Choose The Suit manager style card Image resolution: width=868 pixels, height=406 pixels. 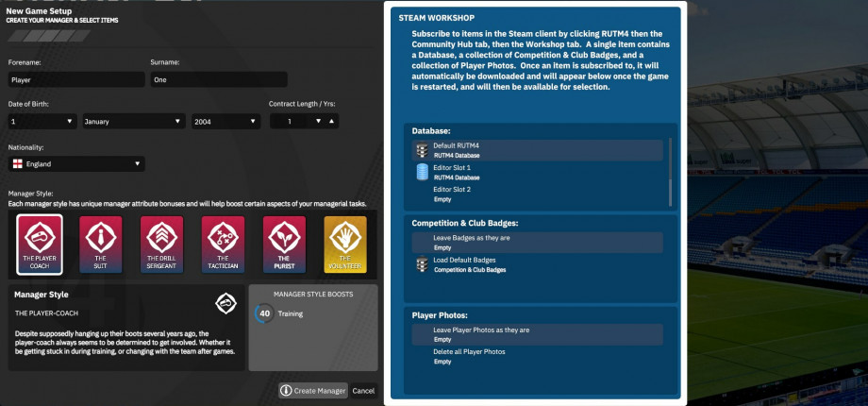101,245
